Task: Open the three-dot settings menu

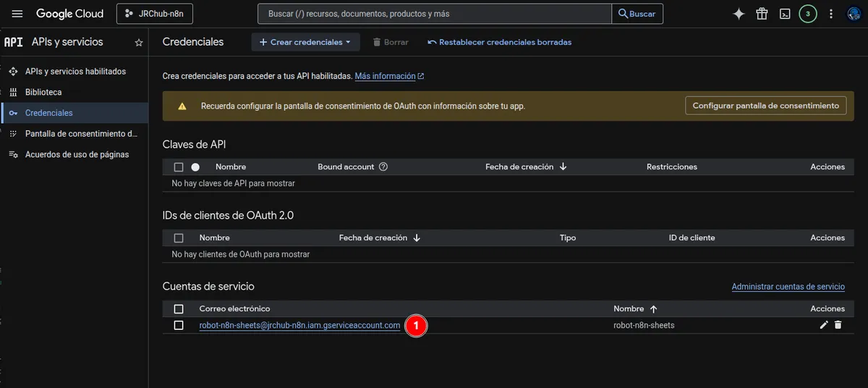Action: tap(831, 14)
